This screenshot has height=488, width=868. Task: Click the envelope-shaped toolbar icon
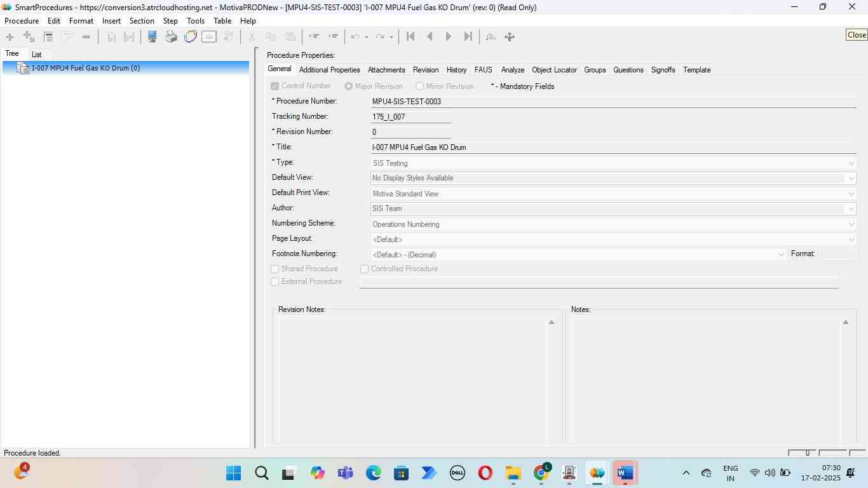pyautogui.click(x=209, y=37)
